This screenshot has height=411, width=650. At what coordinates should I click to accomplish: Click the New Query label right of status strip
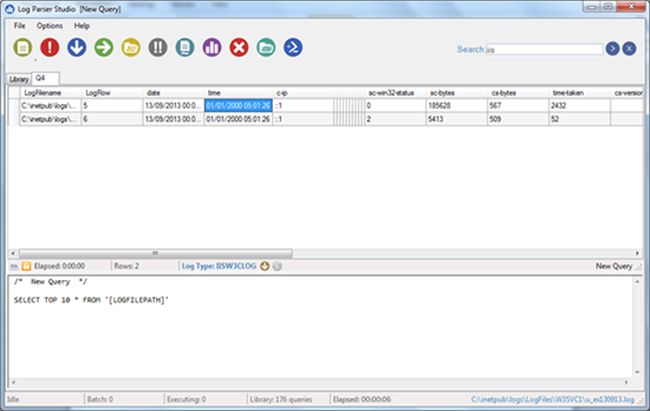(x=614, y=266)
